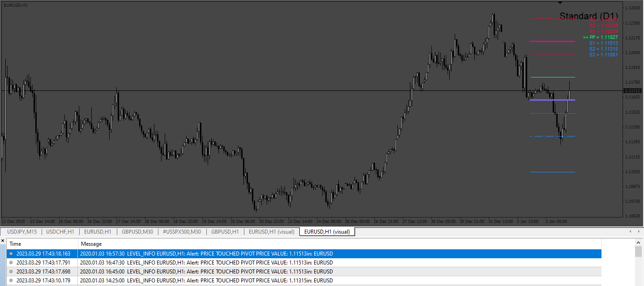Click the info icon on the 17:43:10.179 log row
Image resolution: width=644 pixels, height=286 pixels.
pos(11,281)
